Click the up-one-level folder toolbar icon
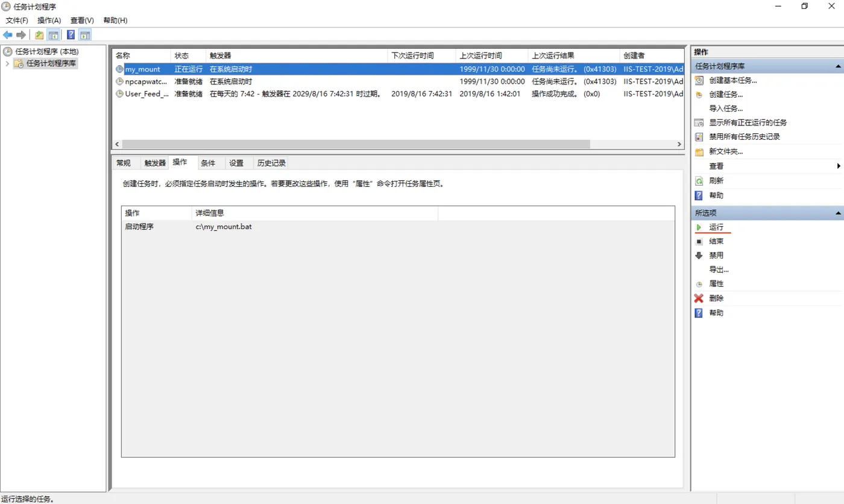 click(x=39, y=35)
